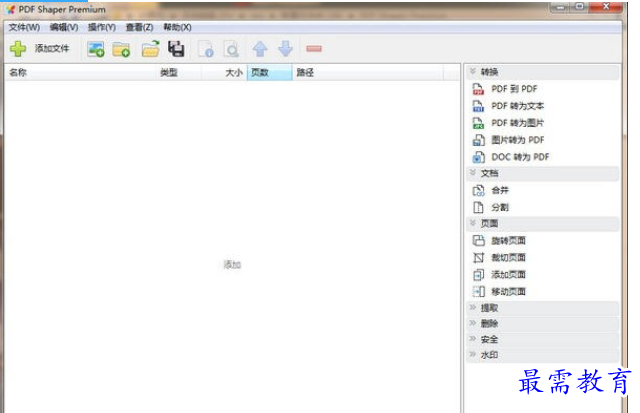This screenshot has width=640, height=413.
Task: Click the 合并 merge icon
Action: [478, 191]
